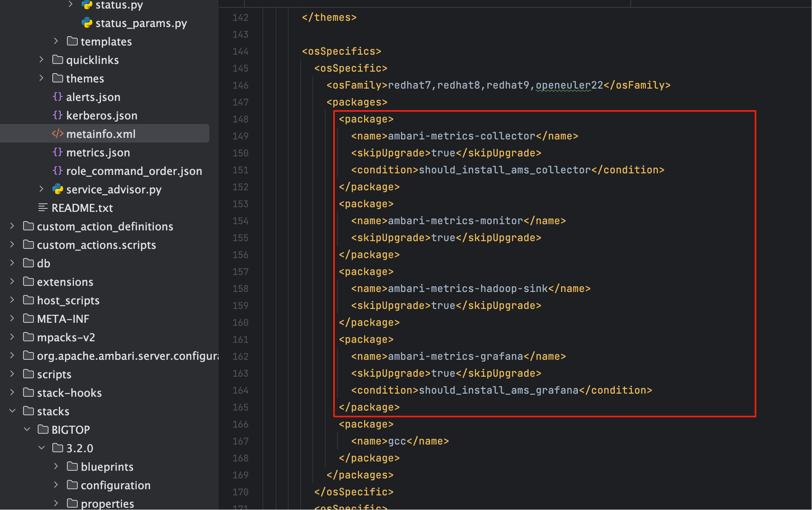Click the role_command_order.json braces icon
Screen dimensions: 812x510
tap(58, 171)
